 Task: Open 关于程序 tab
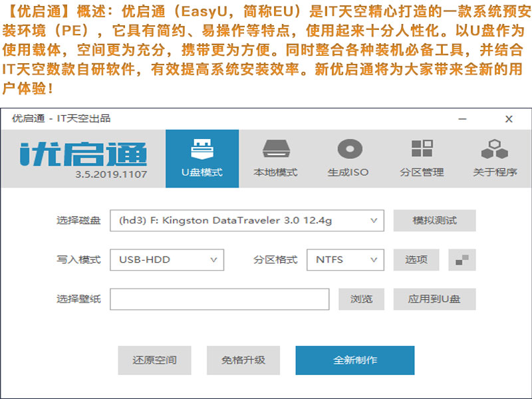[x=495, y=158]
